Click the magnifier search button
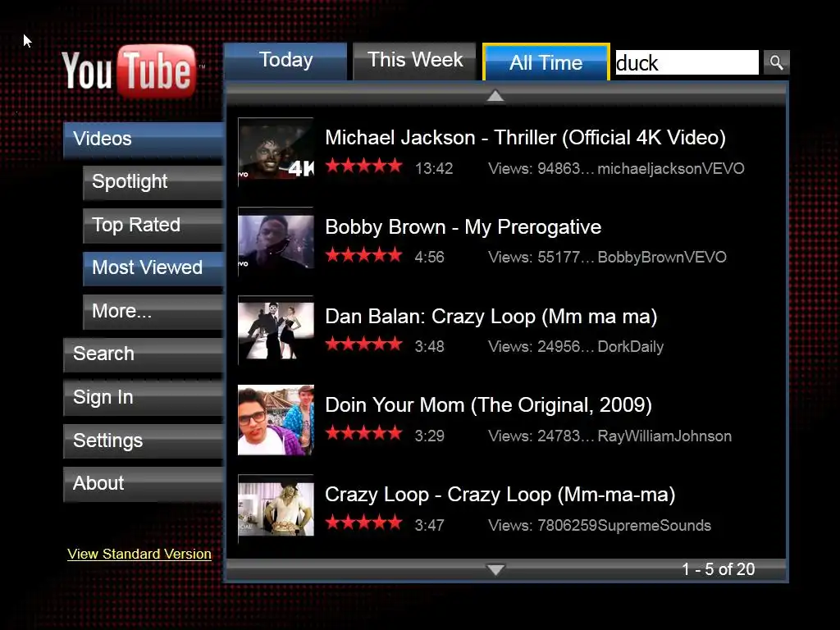The width and height of the screenshot is (840, 630). click(776, 62)
